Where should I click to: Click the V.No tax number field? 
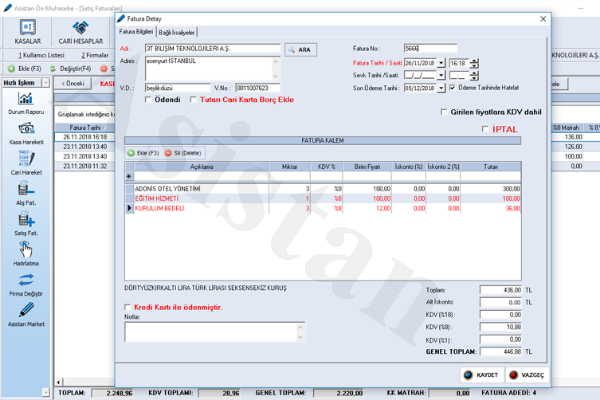tap(258, 88)
